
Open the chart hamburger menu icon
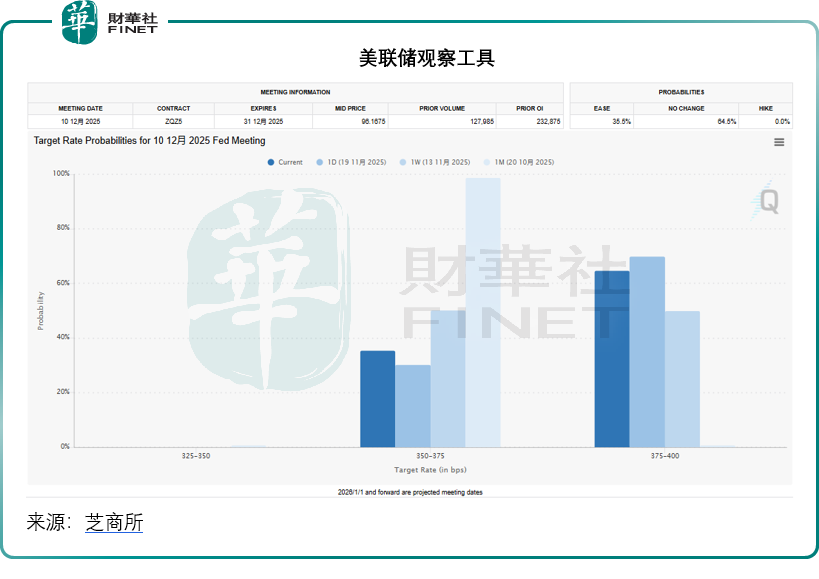[779, 143]
